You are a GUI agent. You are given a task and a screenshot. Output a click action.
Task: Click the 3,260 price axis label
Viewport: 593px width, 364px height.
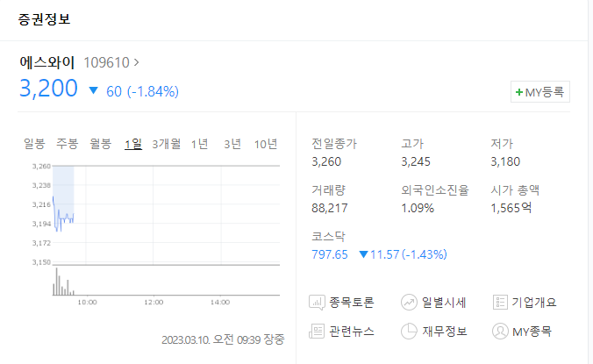click(x=41, y=167)
